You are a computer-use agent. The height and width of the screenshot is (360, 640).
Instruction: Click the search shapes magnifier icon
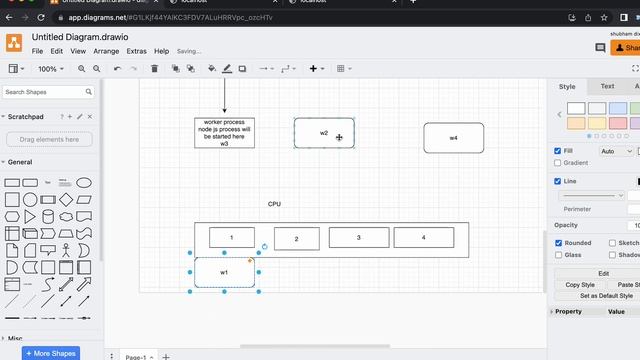pyautogui.click(x=89, y=92)
